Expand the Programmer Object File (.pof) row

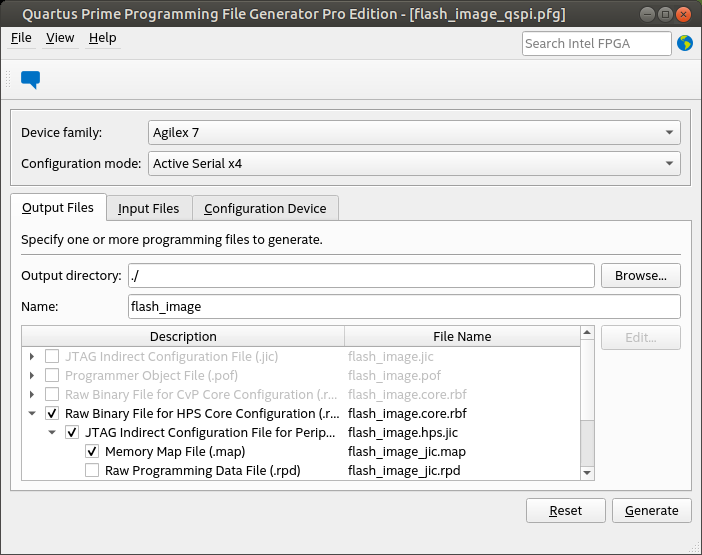[x=32, y=375]
